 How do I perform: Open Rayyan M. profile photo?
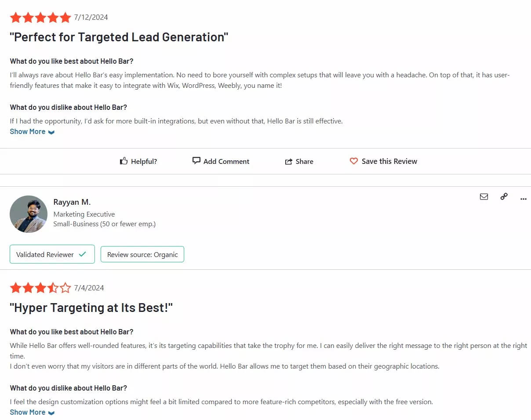click(x=29, y=214)
